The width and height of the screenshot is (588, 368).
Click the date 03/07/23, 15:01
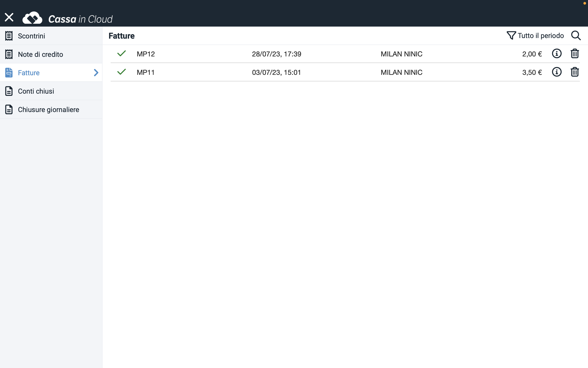coord(276,73)
